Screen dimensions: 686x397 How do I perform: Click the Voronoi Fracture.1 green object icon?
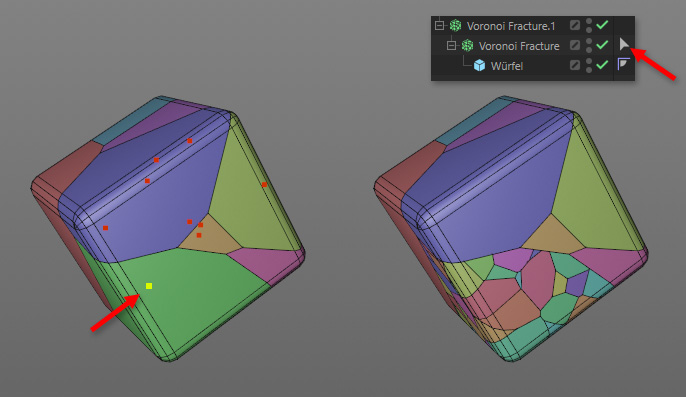[455, 25]
